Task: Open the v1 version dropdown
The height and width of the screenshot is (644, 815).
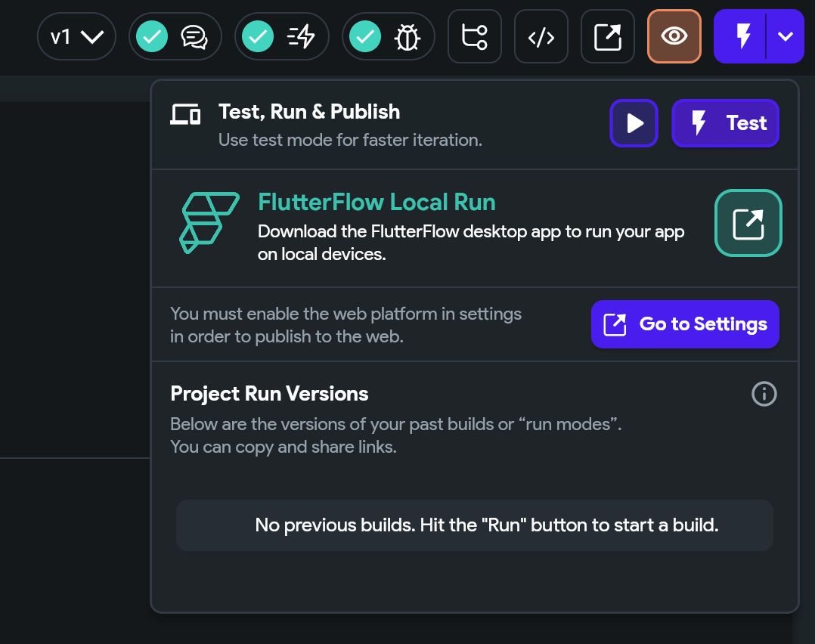Action: tap(76, 37)
